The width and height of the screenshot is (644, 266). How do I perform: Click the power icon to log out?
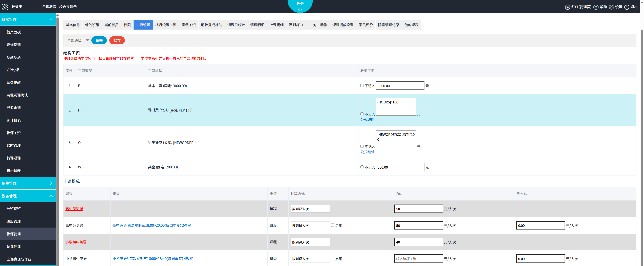627,7
